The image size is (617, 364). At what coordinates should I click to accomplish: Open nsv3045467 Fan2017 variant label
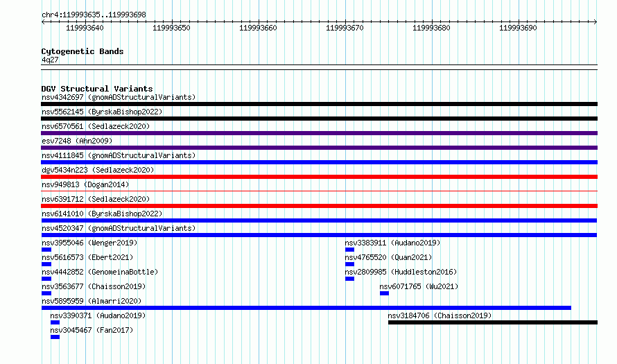click(x=92, y=330)
